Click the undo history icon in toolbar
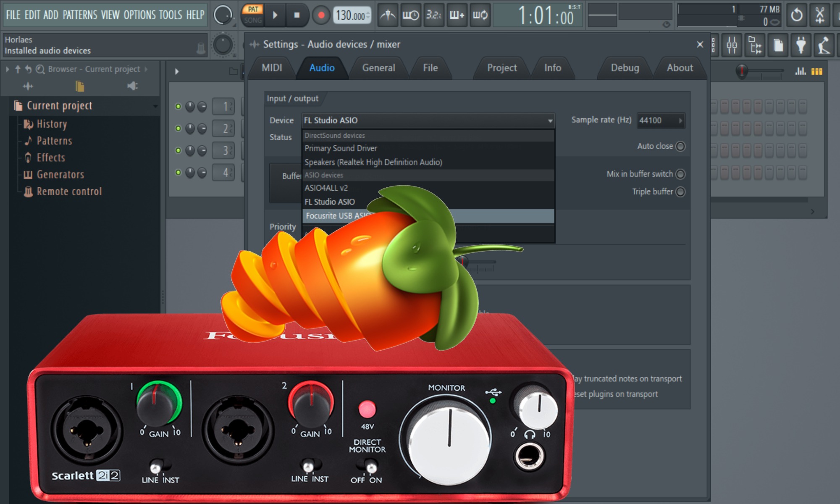This screenshot has width=840, height=504. (796, 15)
